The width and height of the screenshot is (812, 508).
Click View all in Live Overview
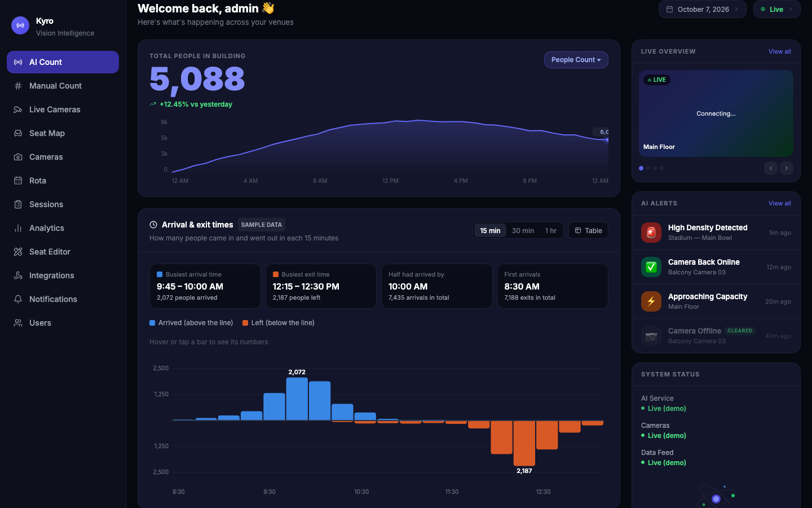(x=779, y=51)
